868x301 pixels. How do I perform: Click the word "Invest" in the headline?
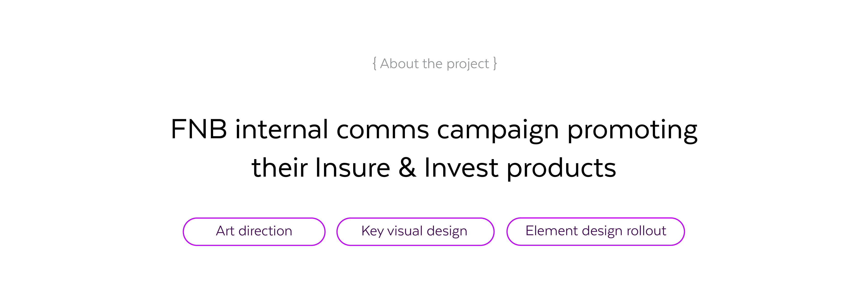point(461,168)
